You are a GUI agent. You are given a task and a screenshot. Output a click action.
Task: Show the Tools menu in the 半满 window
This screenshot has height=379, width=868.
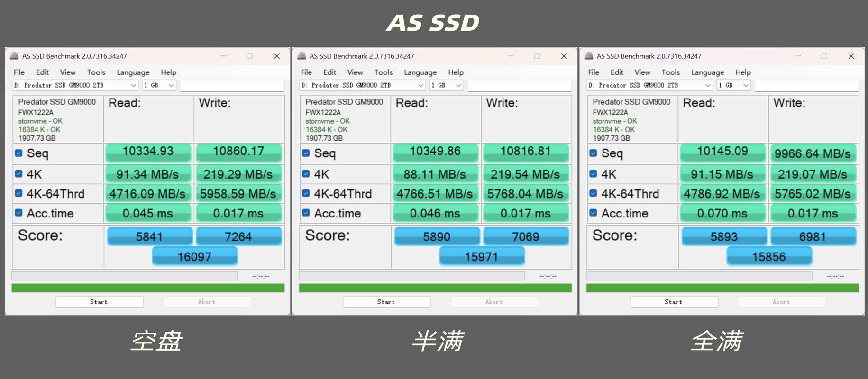click(x=384, y=72)
